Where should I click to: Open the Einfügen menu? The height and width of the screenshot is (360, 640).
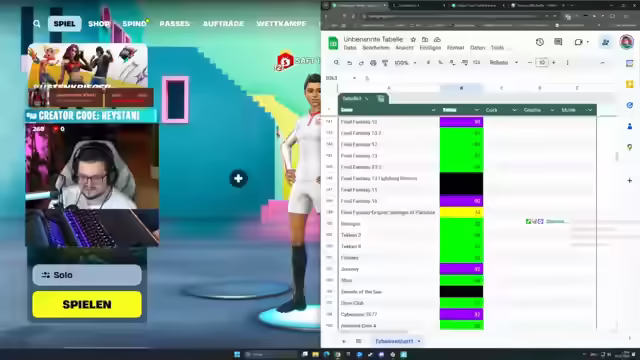(x=430, y=48)
